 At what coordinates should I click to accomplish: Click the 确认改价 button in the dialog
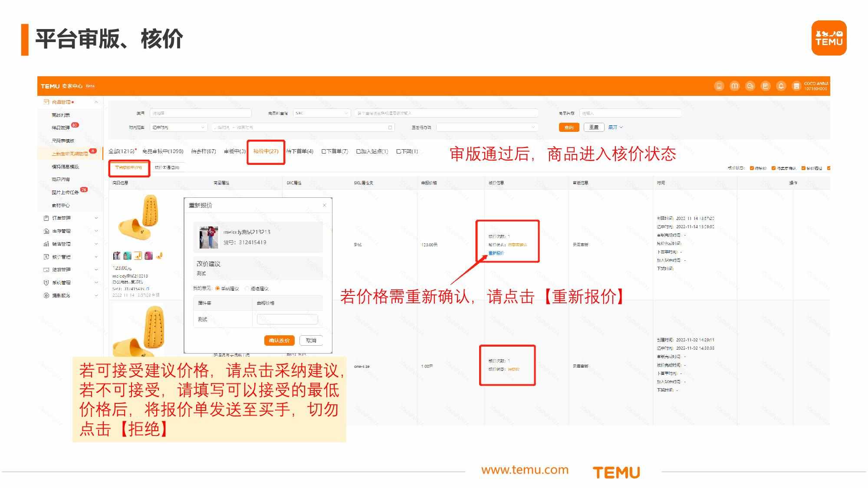tap(279, 341)
